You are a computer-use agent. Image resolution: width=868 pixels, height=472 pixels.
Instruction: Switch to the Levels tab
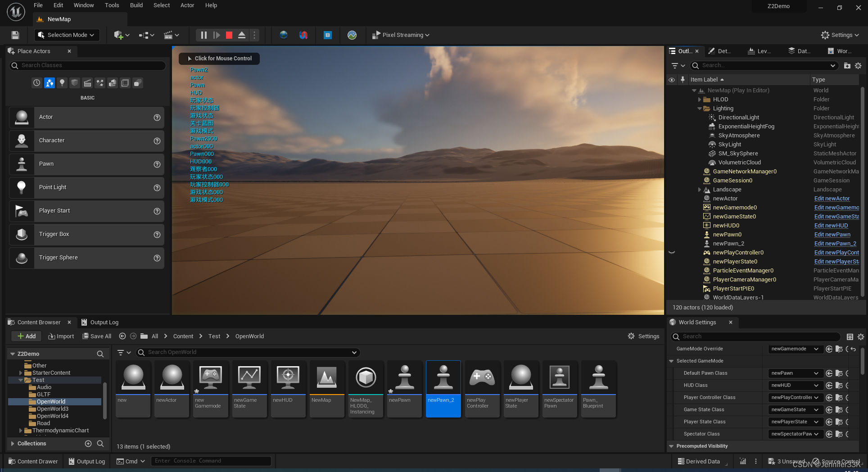click(759, 51)
